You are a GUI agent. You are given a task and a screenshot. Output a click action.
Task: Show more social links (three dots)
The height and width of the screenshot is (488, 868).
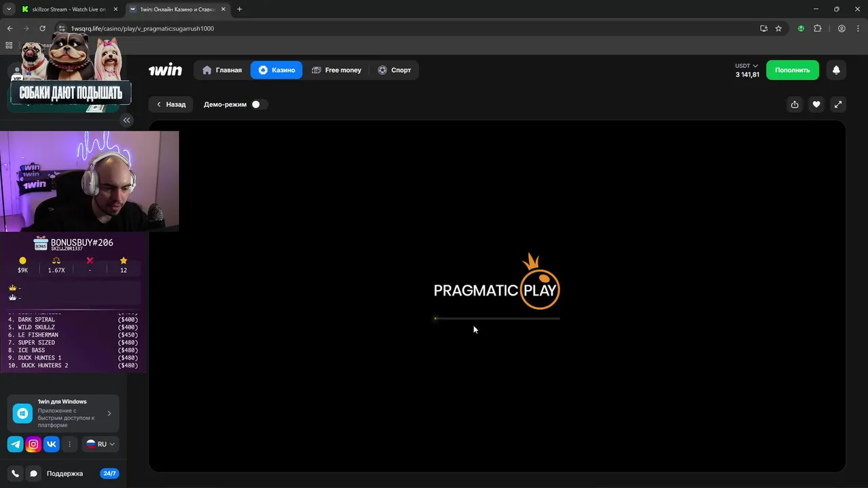point(69,445)
